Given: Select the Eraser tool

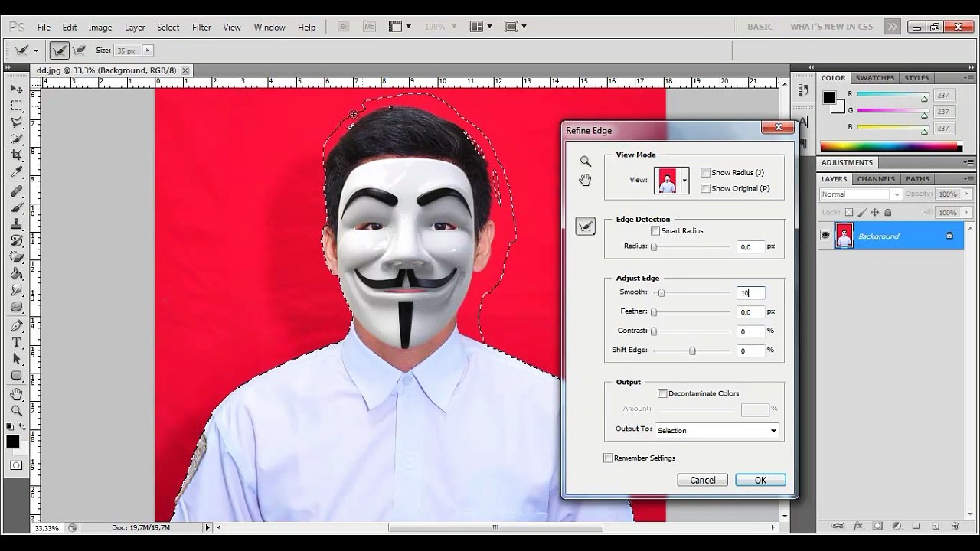Looking at the screenshot, I should [x=16, y=257].
